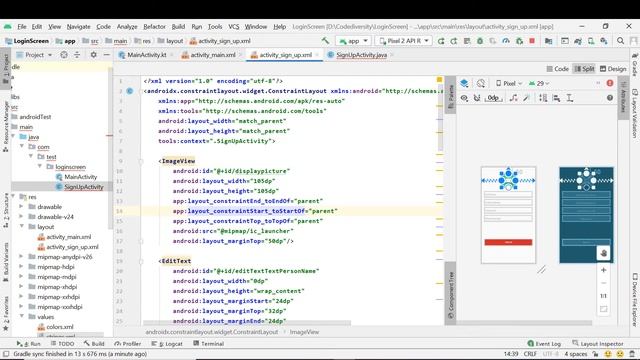Zoom in with the plus icon
640x360 pixels.
click(x=604, y=270)
